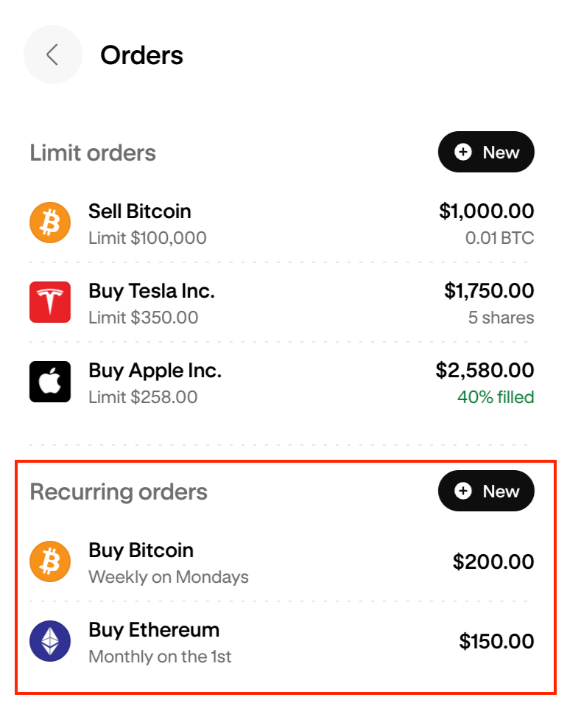Click the Apple logo icon
The height and width of the screenshot is (728, 567).
(x=50, y=382)
